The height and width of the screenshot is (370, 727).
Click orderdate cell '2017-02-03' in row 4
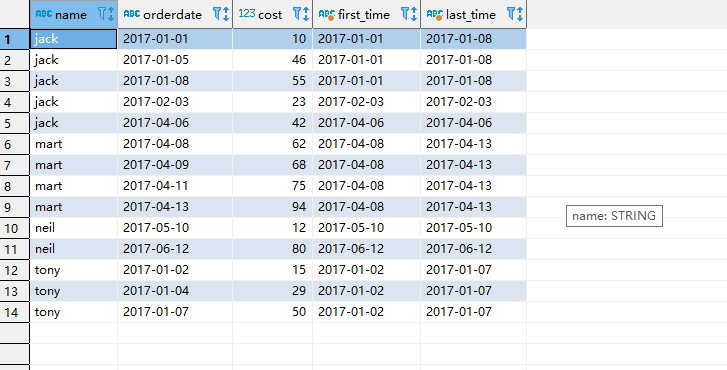pos(175,102)
